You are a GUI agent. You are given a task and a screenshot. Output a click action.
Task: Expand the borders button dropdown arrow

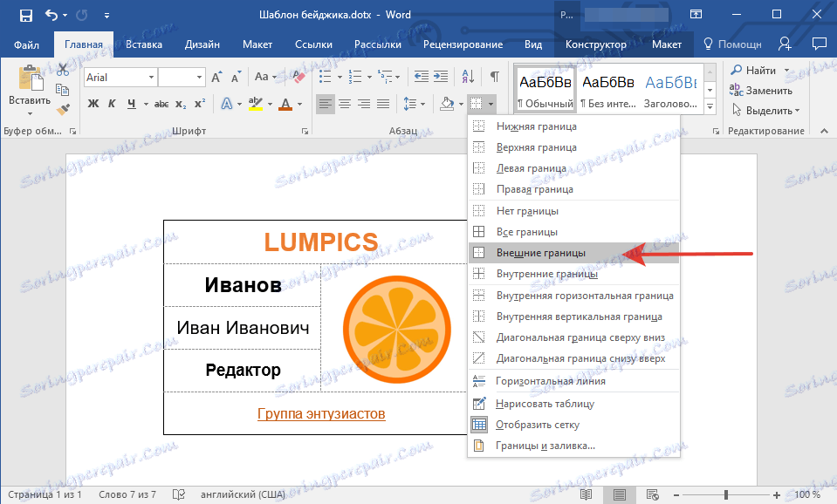pyautogui.click(x=490, y=104)
